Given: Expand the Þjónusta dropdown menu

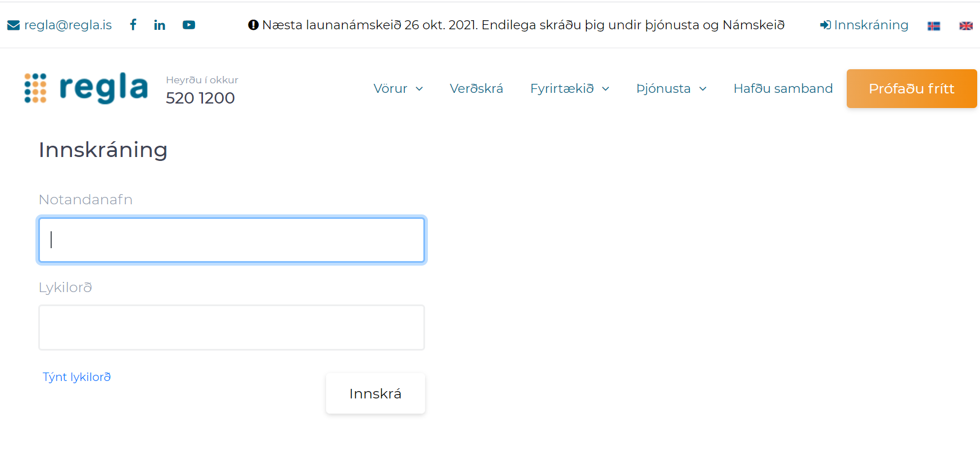Looking at the screenshot, I should 671,88.
